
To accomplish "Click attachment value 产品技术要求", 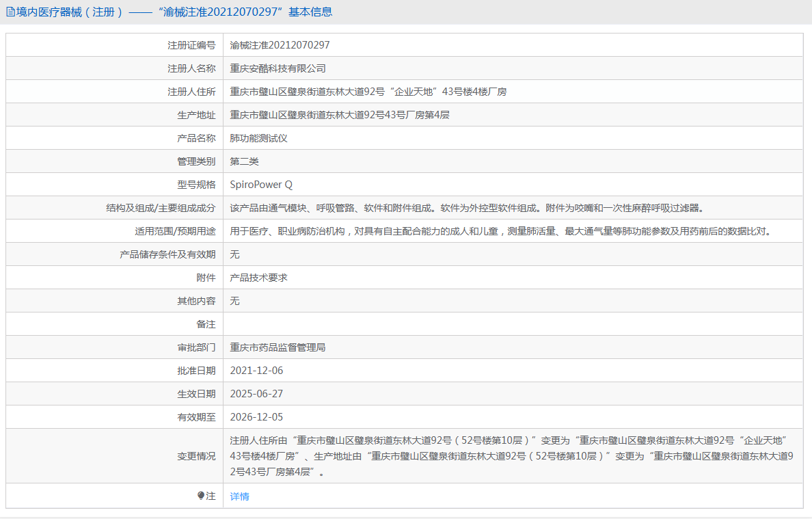I will pos(258,278).
